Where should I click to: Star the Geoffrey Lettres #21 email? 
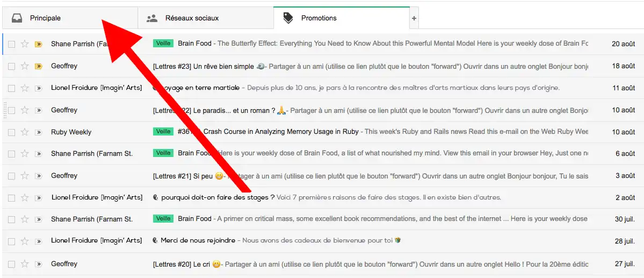pos(25,176)
